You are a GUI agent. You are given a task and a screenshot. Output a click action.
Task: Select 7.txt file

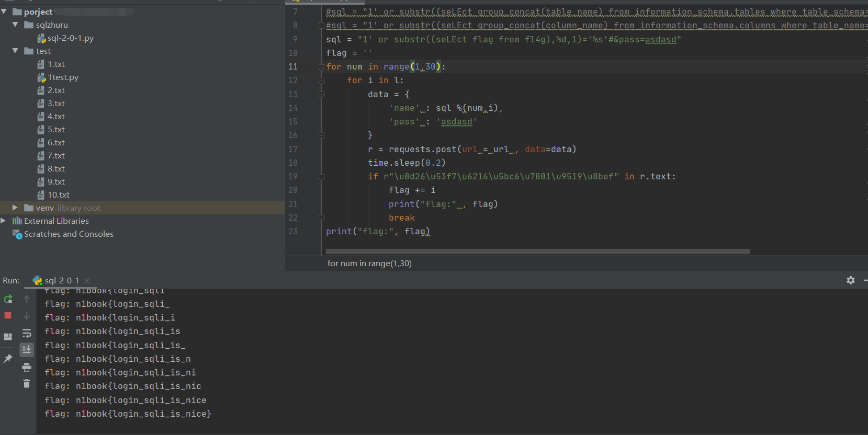click(56, 155)
